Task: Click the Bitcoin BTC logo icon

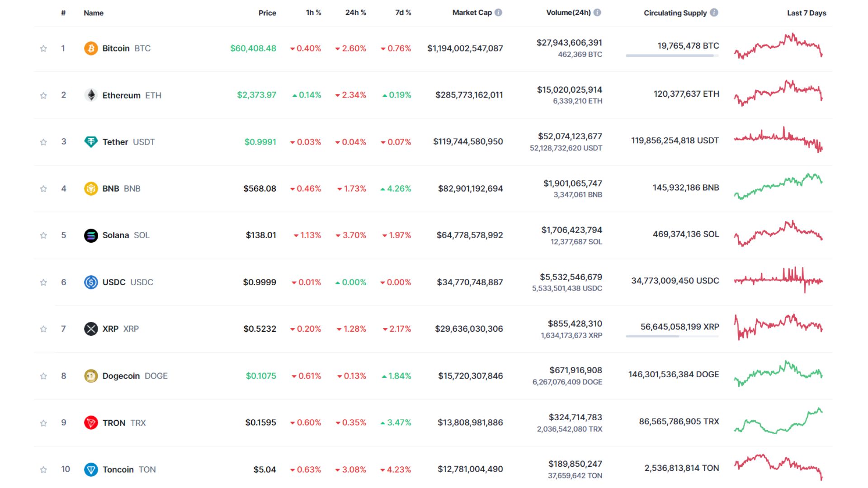Action: tap(91, 48)
